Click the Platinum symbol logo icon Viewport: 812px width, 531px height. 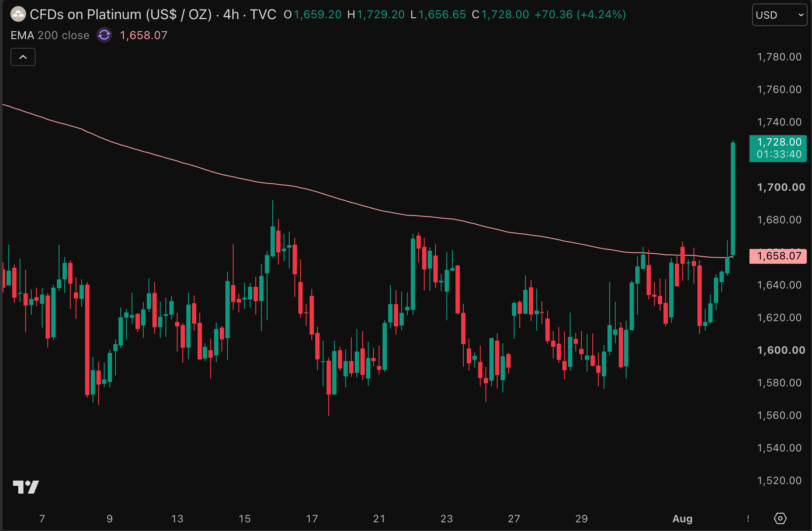coord(18,14)
